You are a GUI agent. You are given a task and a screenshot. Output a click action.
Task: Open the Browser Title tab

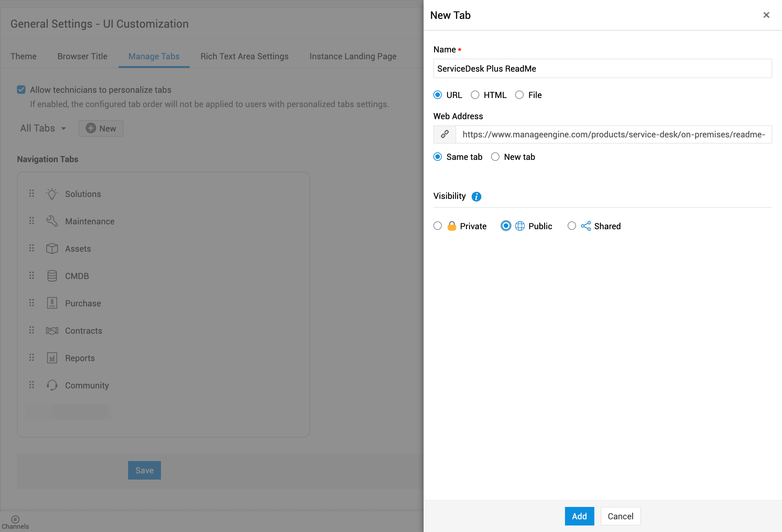point(82,56)
